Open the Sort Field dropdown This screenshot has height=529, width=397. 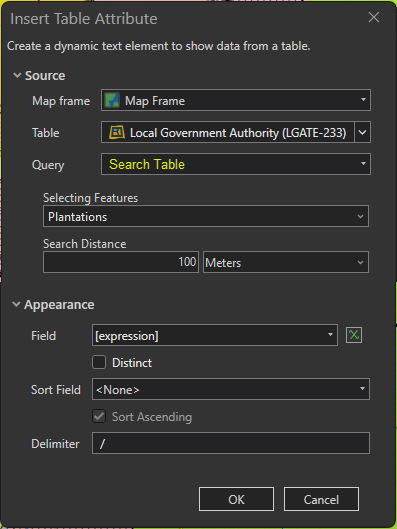point(231,389)
